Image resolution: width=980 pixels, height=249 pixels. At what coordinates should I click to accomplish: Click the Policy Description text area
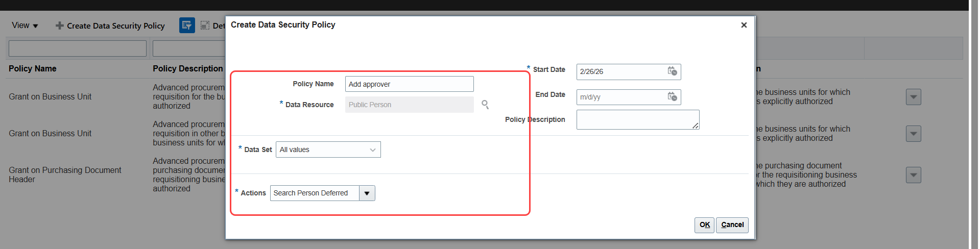pos(638,119)
